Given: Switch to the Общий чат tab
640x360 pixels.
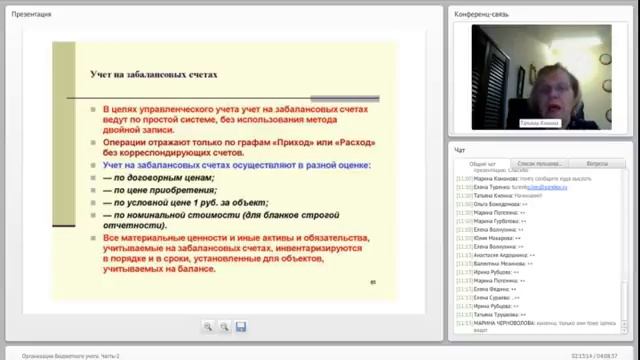Looking at the screenshot, I should pos(482,164).
